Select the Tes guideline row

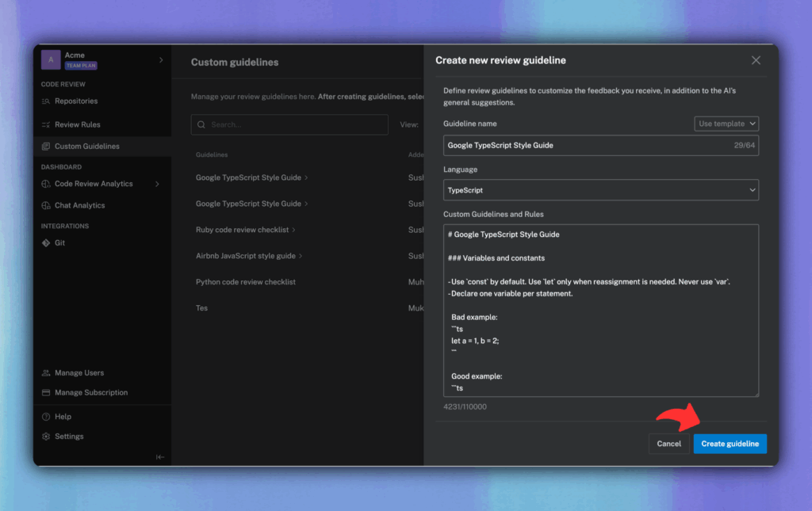(x=201, y=308)
